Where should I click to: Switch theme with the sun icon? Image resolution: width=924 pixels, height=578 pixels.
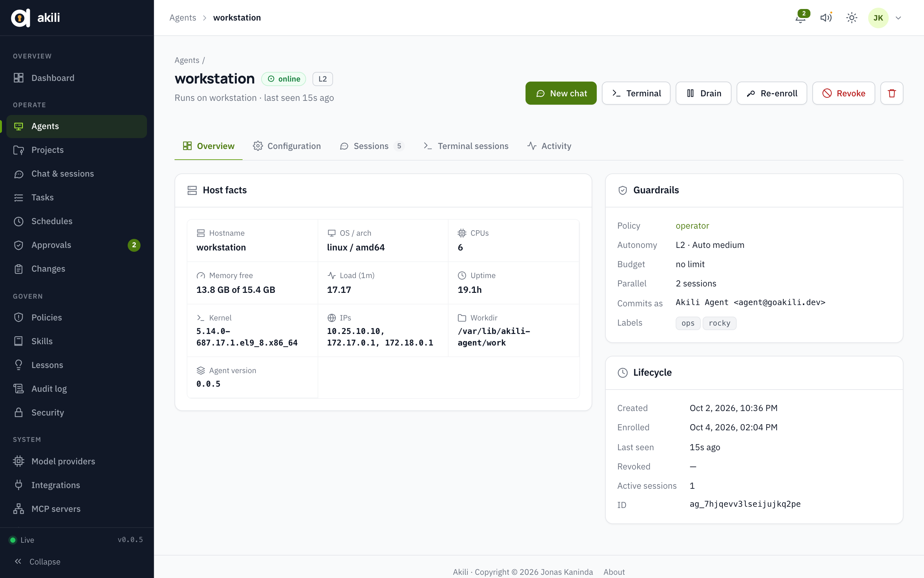[x=851, y=18]
